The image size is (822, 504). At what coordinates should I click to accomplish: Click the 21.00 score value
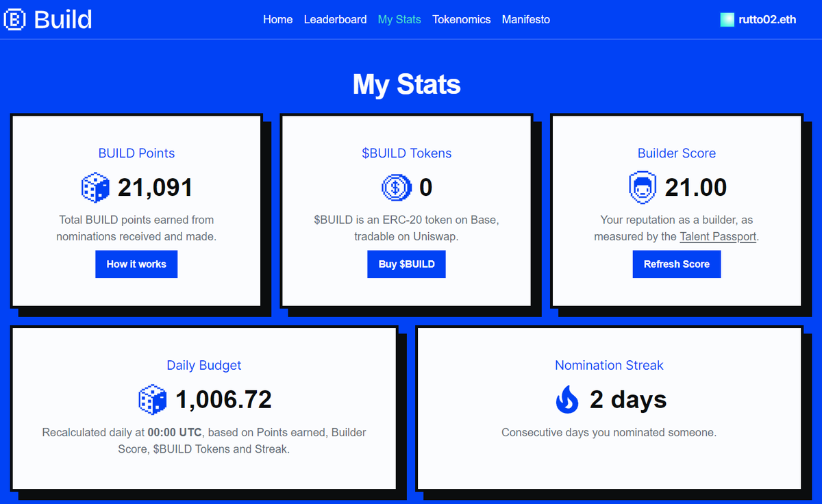(696, 188)
